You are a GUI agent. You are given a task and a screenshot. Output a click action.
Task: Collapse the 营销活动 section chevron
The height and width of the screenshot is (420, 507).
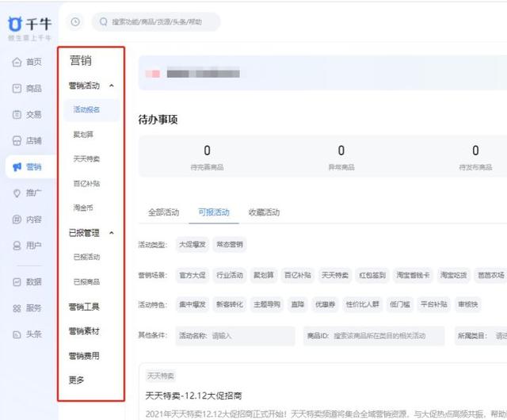112,86
